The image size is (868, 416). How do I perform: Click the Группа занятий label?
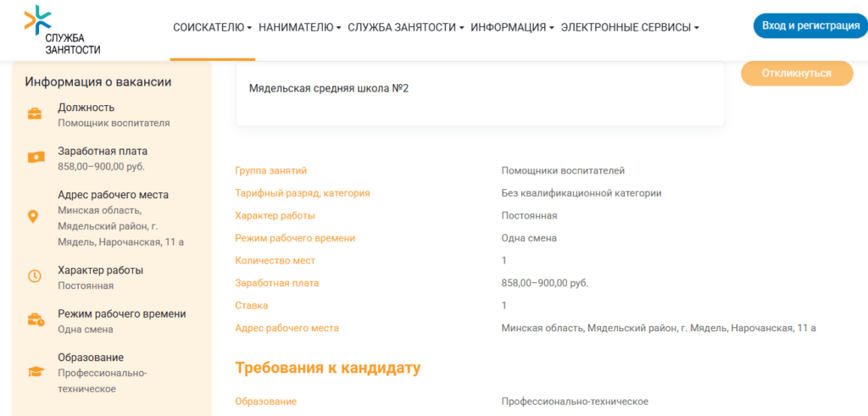[x=270, y=171]
